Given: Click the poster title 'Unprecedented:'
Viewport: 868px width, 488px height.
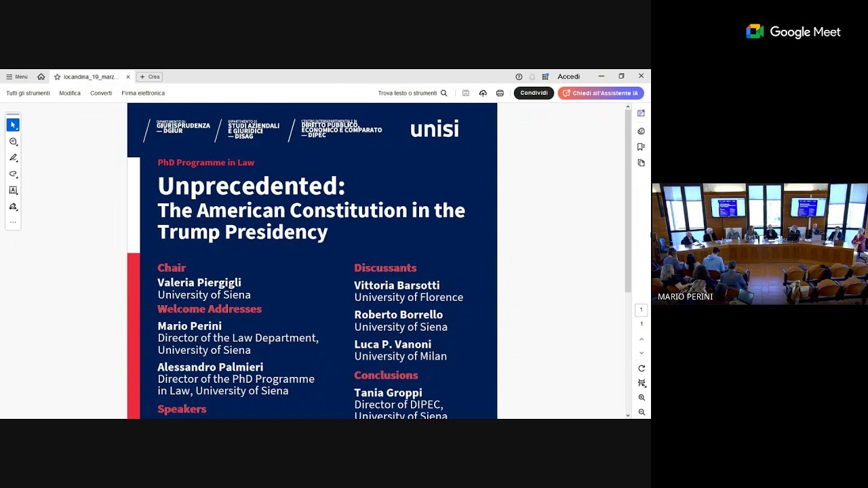Looking at the screenshot, I should tap(252, 186).
